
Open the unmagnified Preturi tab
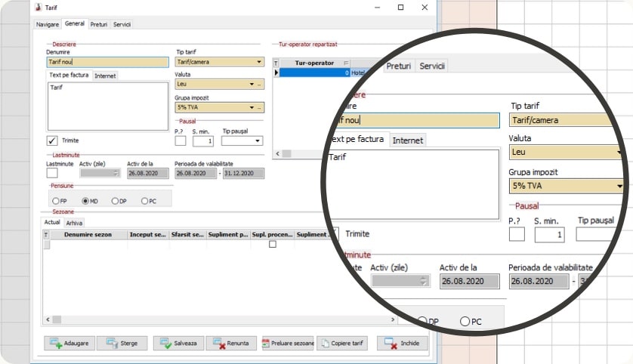(x=99, y=24)
